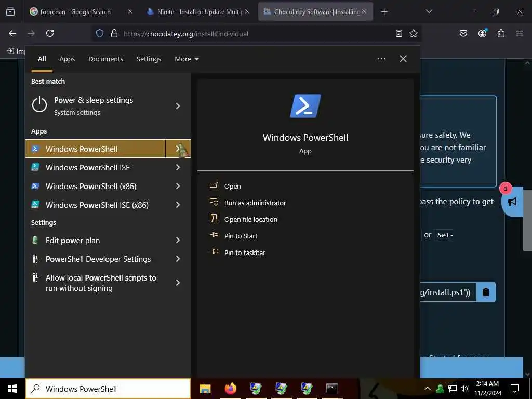The height and width of the screenshot is (399, 532).
Task: Open the More filter dropdown
Action: [187, 59]
